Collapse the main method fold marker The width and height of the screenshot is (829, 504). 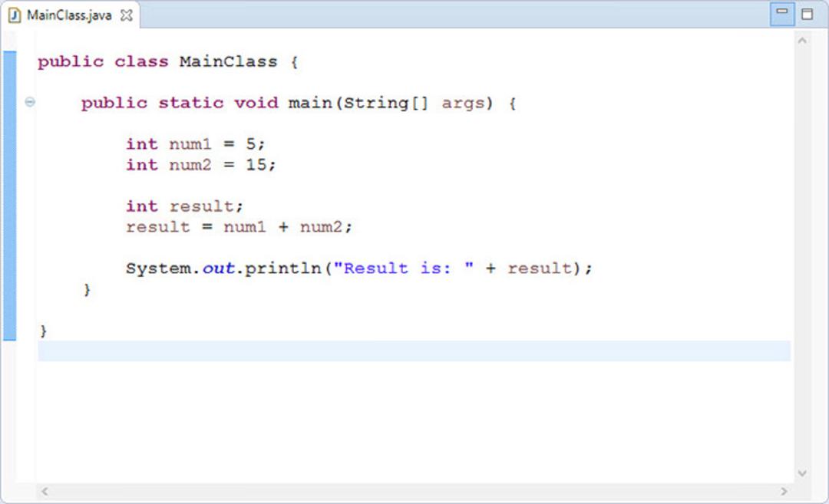[30, 102]
